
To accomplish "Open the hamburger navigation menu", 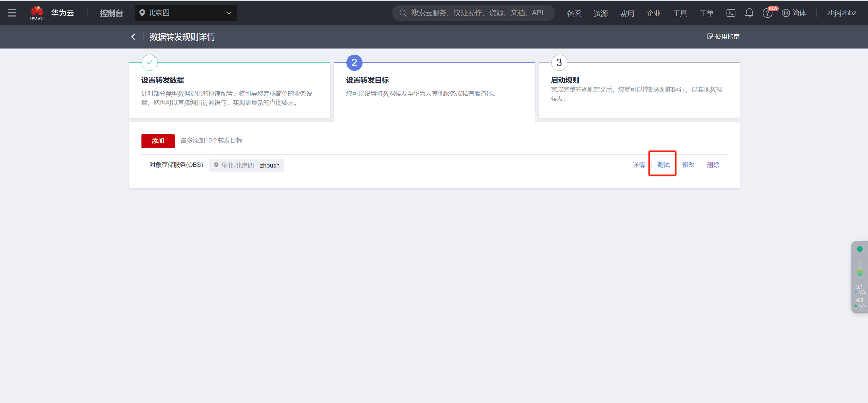I will 12,13.
